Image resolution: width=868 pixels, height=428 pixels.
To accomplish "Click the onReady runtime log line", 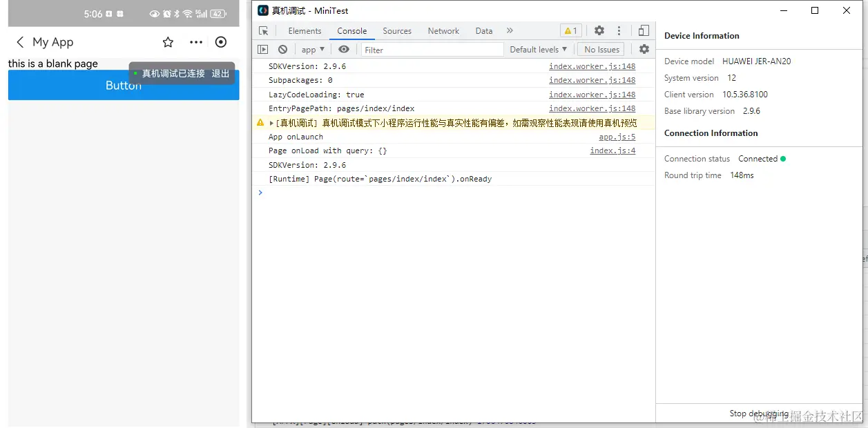I will [x=380, y=179].
